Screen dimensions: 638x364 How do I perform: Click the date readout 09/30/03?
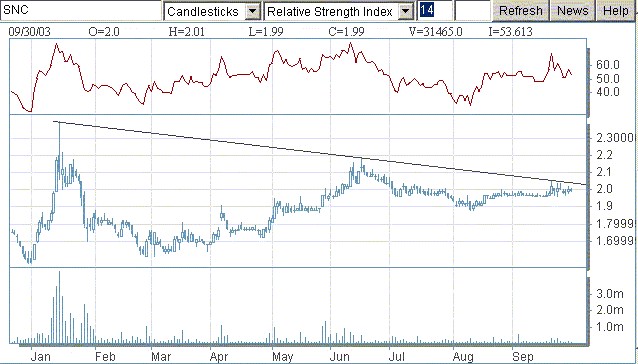point(29,32)
